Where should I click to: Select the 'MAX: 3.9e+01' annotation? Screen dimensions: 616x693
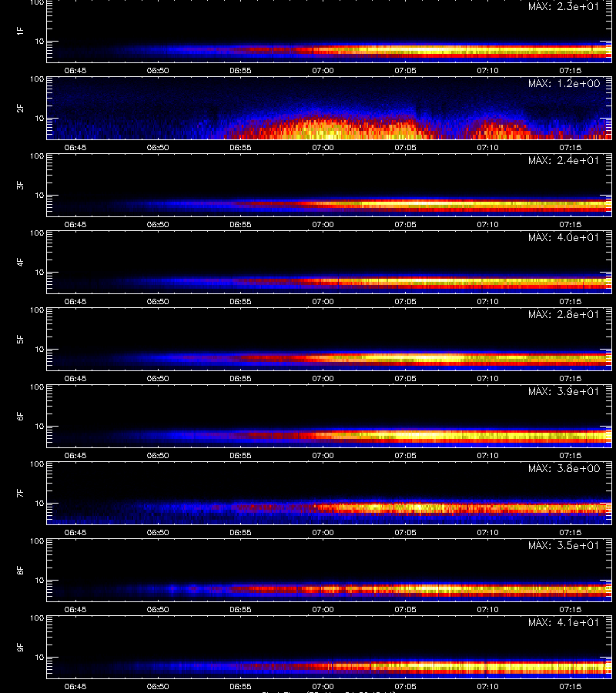(564, 391)
